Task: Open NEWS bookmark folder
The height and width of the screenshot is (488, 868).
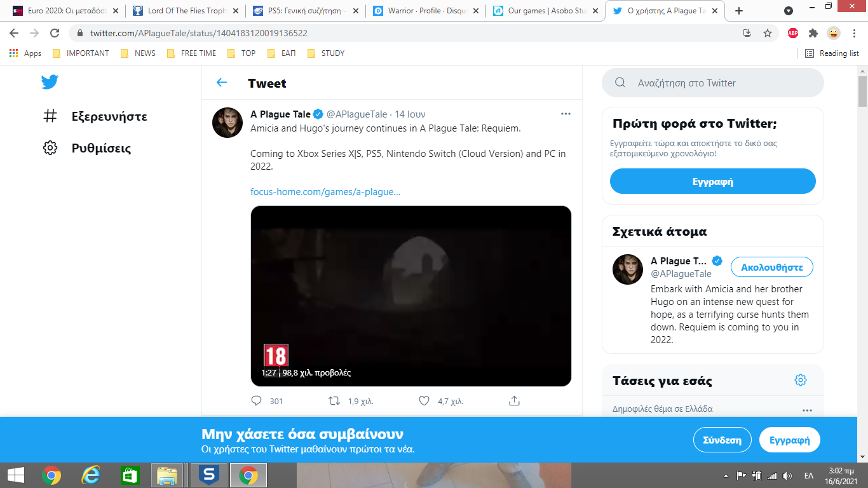Action: pyautogui.click(x=138, y=53)
